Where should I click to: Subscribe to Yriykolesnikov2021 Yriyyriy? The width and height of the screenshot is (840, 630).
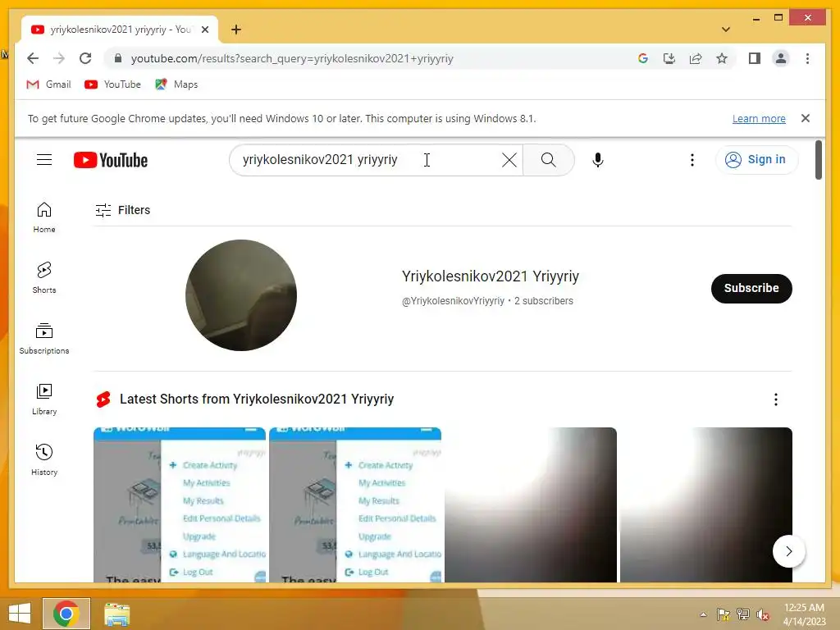751,288
